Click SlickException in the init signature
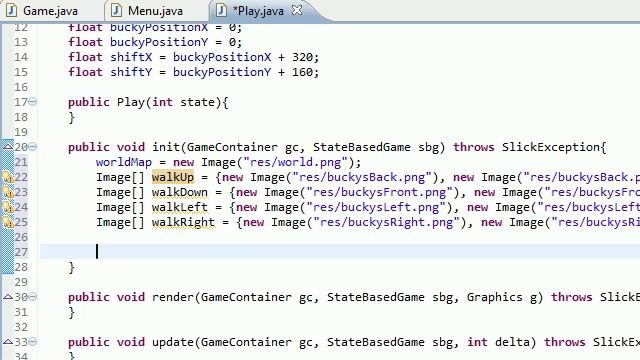 551,147
